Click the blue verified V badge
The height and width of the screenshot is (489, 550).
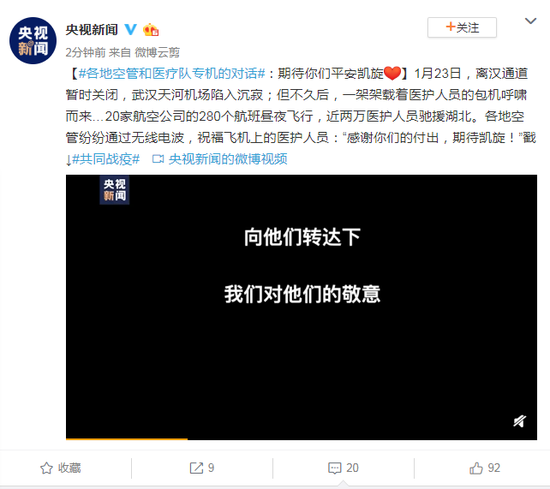click(x=131, y=29)
